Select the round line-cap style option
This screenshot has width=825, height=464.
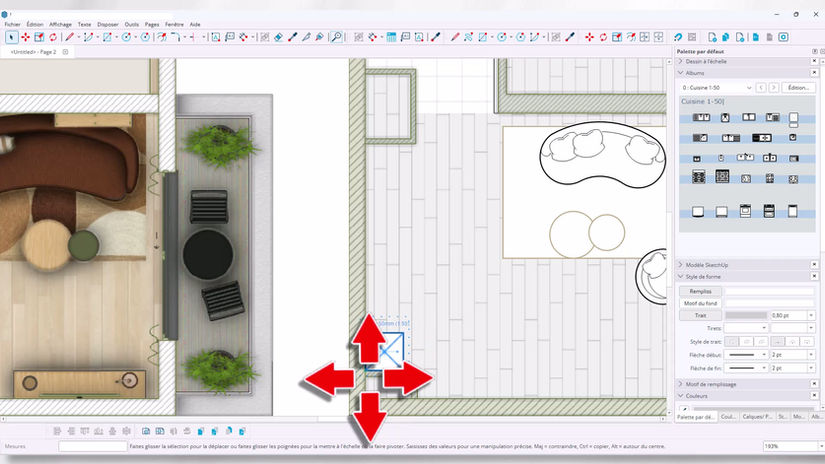point(792,341)
